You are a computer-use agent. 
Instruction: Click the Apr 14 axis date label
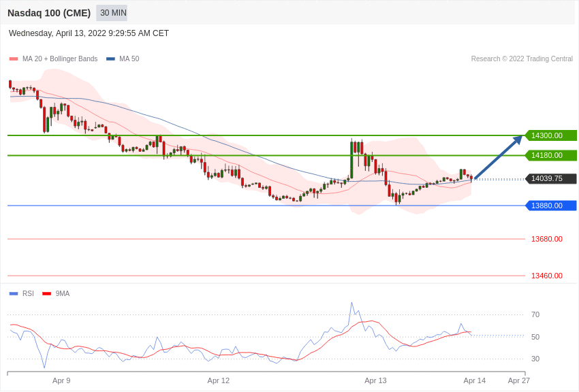pyautogui.click(x=475, y=380)
